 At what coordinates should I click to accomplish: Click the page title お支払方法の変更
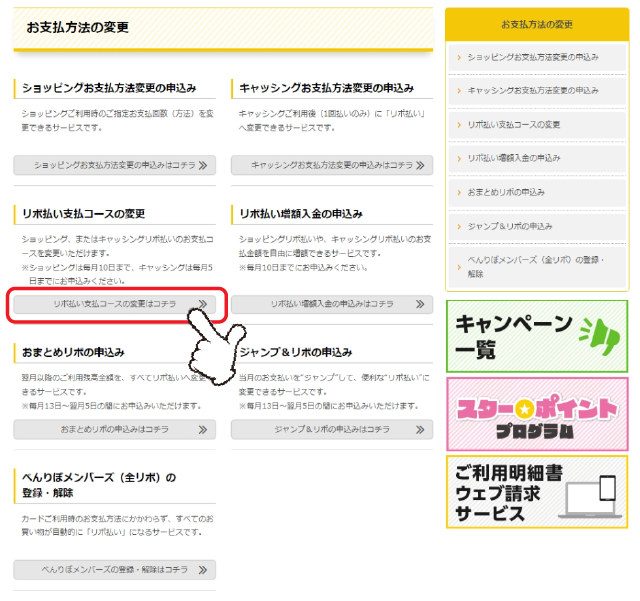pyautogui.click(x=78, y=27)
